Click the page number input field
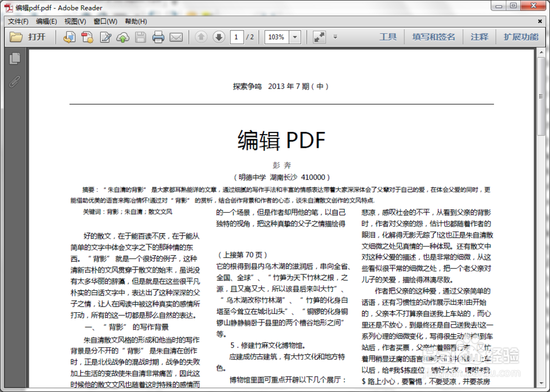Viewport: 550px width, 392px height. (237, 37)
